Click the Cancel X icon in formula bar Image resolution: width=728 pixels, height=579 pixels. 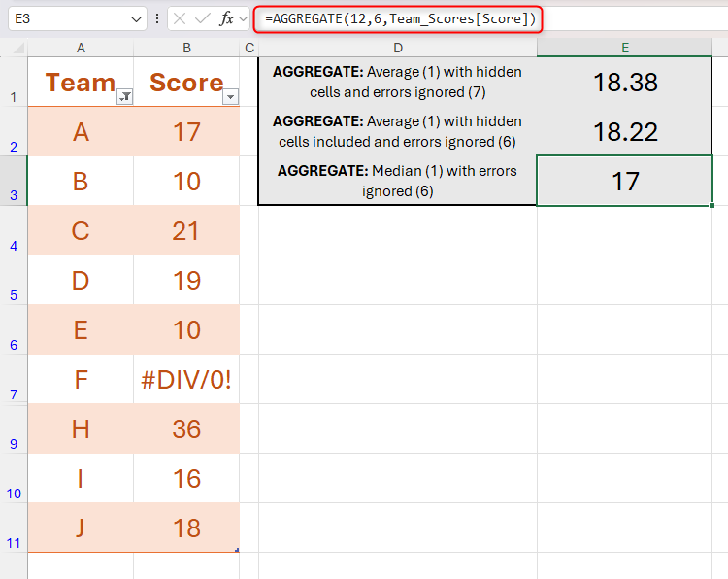pos(182,18)
